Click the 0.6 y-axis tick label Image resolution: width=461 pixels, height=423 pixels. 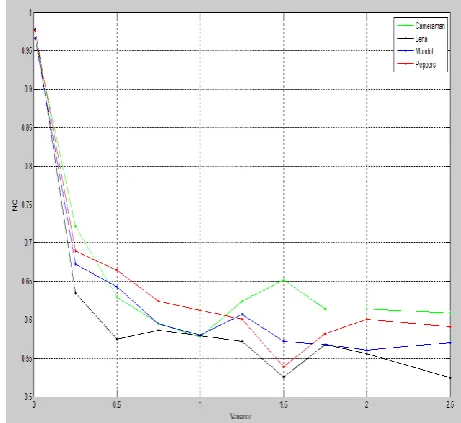[x=28, y=320]
